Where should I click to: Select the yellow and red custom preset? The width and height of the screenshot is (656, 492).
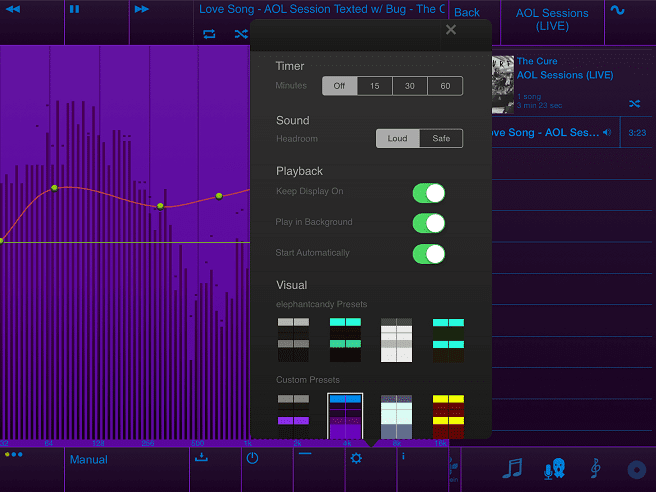(448, 416)
